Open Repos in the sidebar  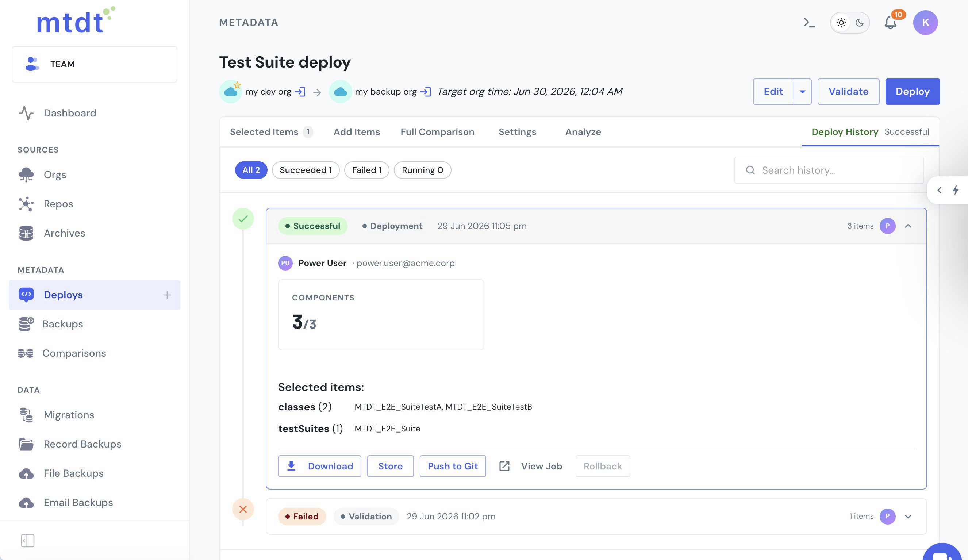coord(58,204)
